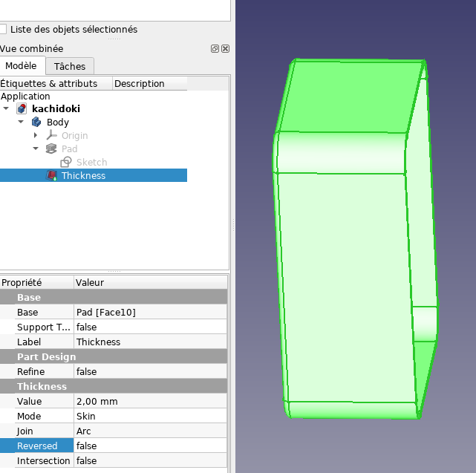Edit the Base value Pad [Face10]

pos(150,312)
